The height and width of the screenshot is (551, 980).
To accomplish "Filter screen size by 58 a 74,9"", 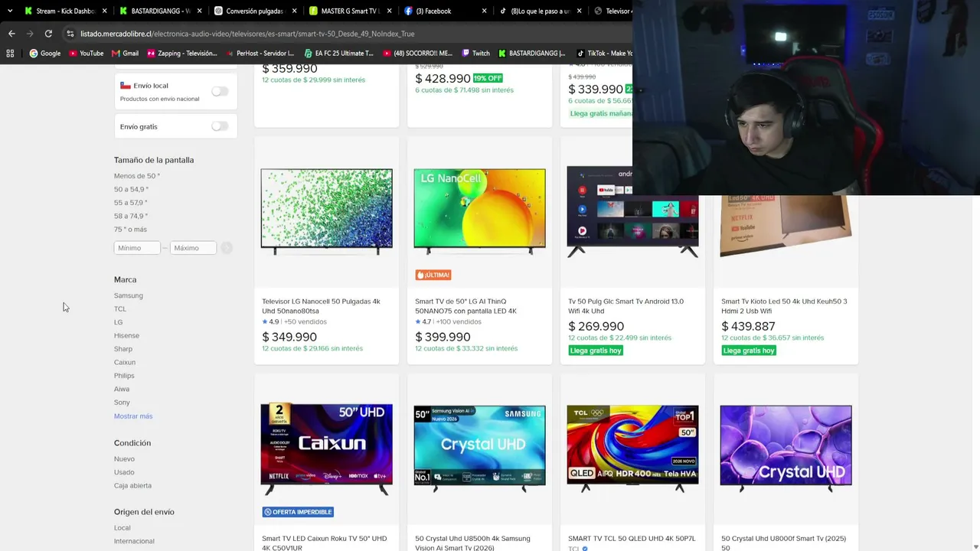I will point(131,216).
